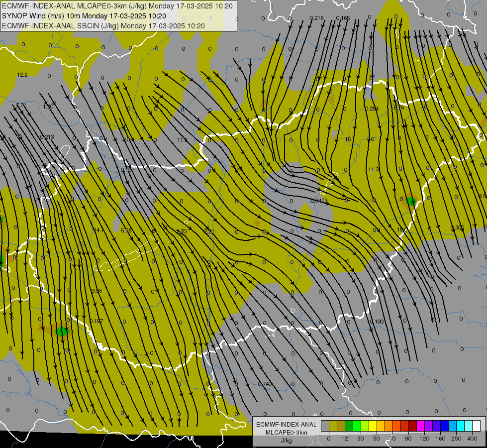Click the map value 14.1
487x448 pixels.
pyautogui.click(x=99, y=230)
